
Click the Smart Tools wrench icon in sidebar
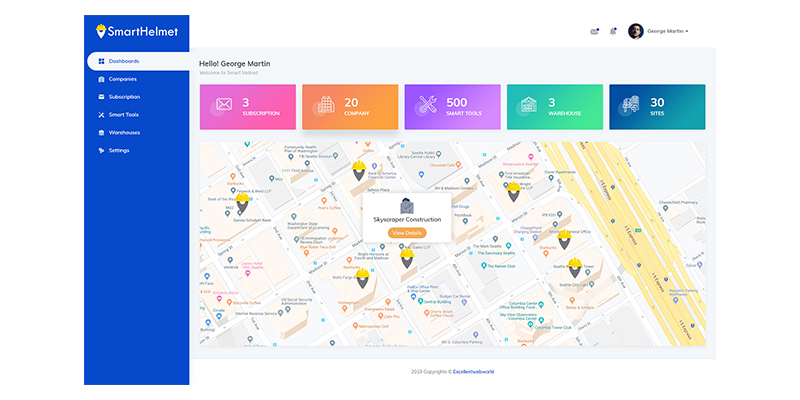(101, 115)
